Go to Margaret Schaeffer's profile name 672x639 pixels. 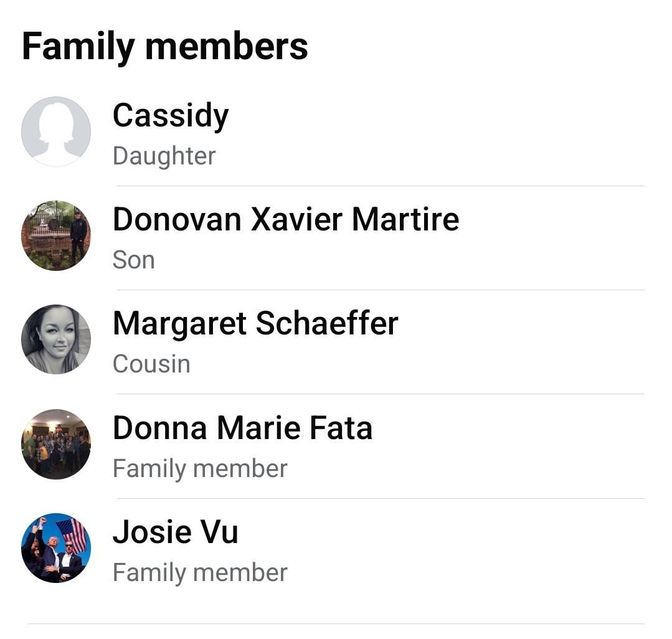tap(255, 323)
